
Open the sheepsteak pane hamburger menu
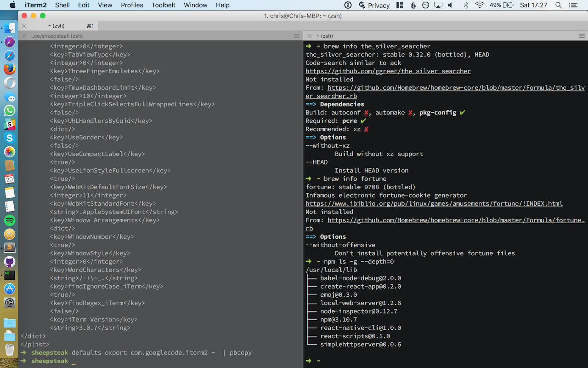click(x=297, y=36)
